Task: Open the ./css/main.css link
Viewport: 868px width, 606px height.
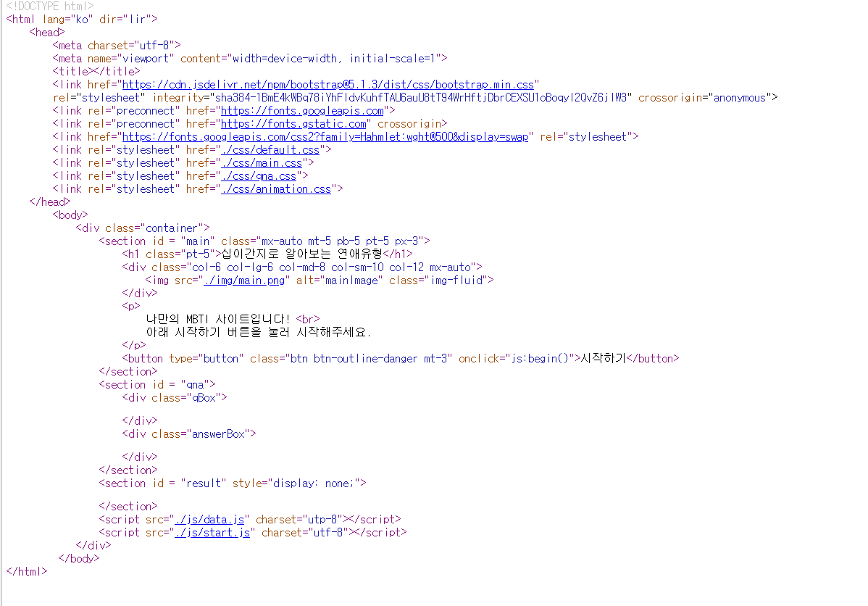Action: (262, 163)
